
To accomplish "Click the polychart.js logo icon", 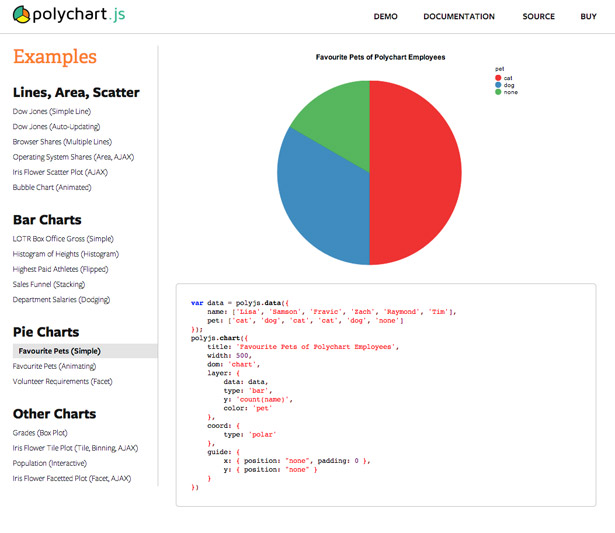I will pyautogui.click(x=21, y=15).
